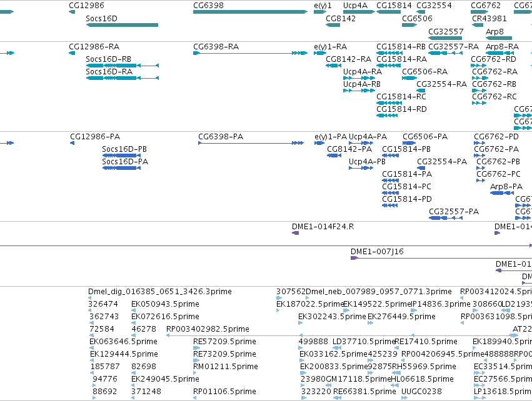This screenshot has height=401, width=532.
Task: Click the Arp8-PA protein label
Action: pyautogui.click(x=506, y=187)
